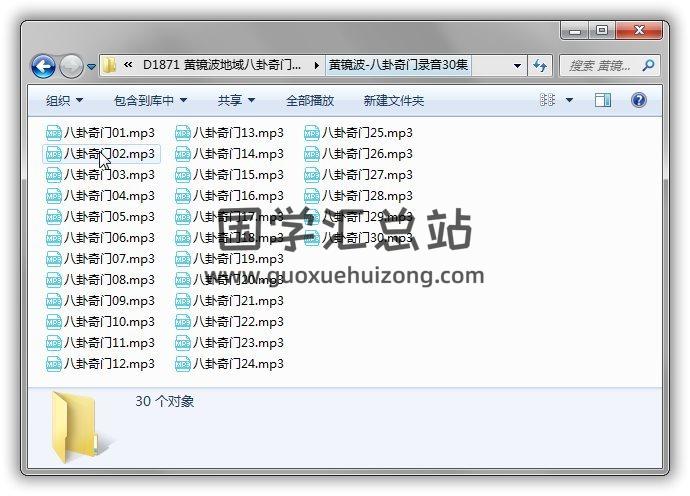
Task: Click the MP3 icon of 八卦奇门26.mp3
Action: (x=312, y=154)
